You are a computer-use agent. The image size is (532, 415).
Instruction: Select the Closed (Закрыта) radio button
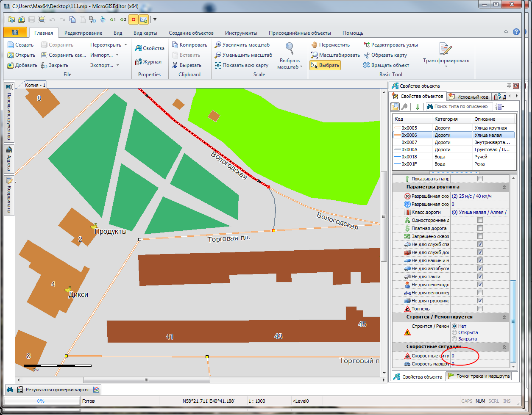tap(454, 339)
